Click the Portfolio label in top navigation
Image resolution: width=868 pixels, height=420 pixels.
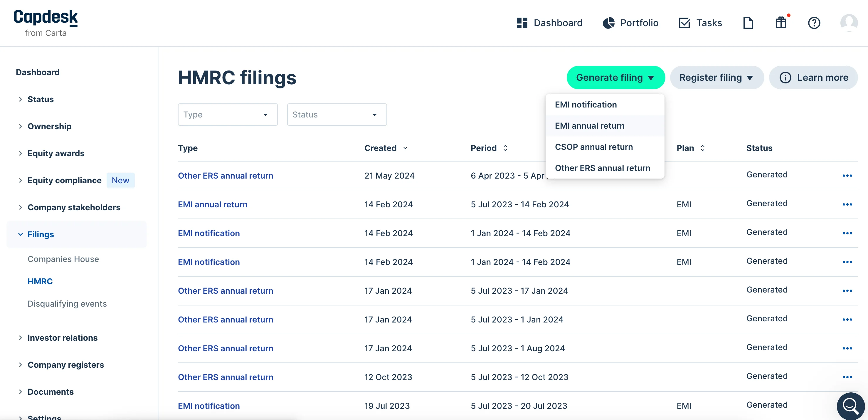(639, 23)
